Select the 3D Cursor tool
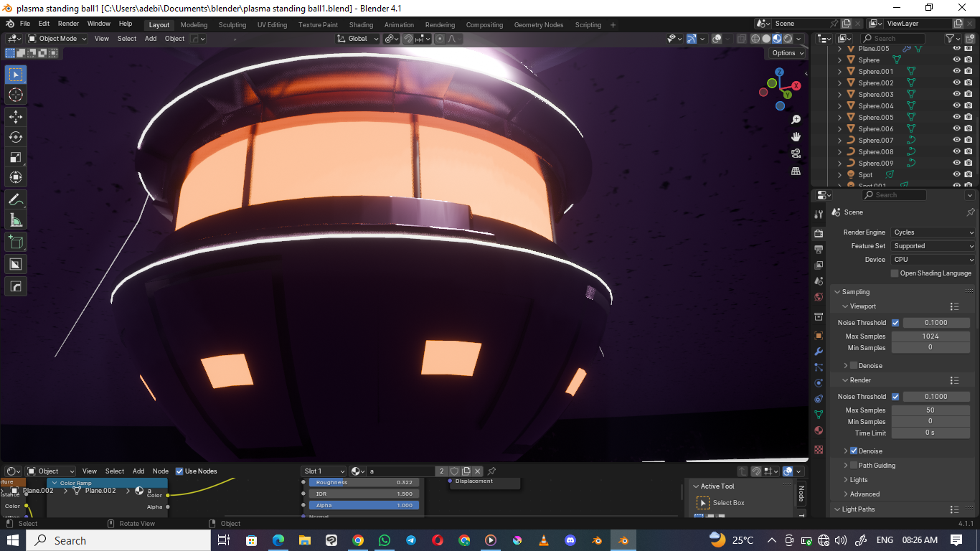The width and height of the screenshot is (980, 551). click(16, 95)
